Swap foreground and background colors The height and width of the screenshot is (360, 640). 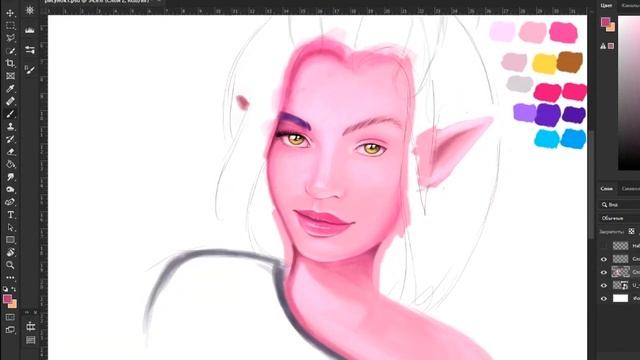[13, 289]
